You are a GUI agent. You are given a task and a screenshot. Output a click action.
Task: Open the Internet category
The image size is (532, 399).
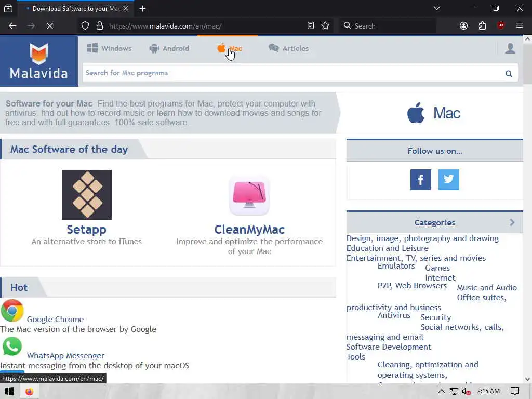(440, 277)
